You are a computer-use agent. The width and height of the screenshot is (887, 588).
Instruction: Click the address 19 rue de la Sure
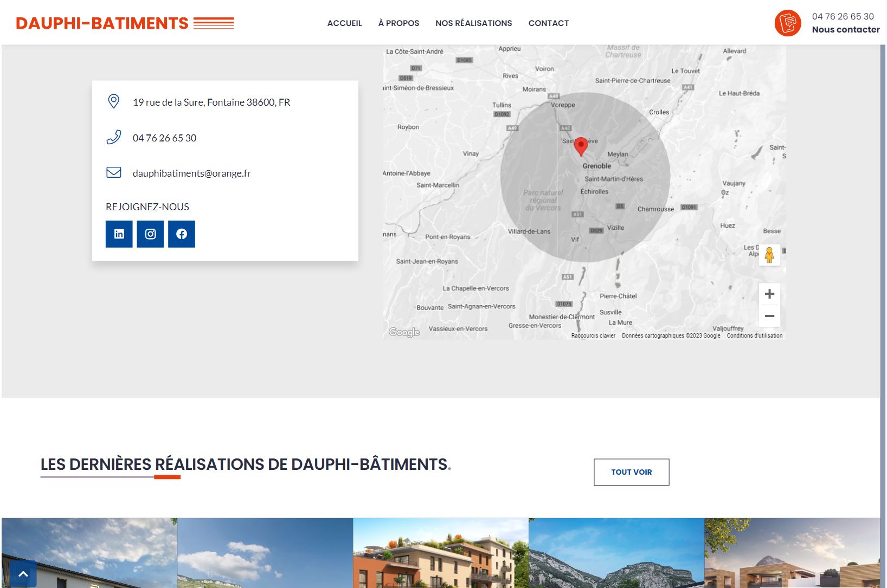[x=211, y=102]
